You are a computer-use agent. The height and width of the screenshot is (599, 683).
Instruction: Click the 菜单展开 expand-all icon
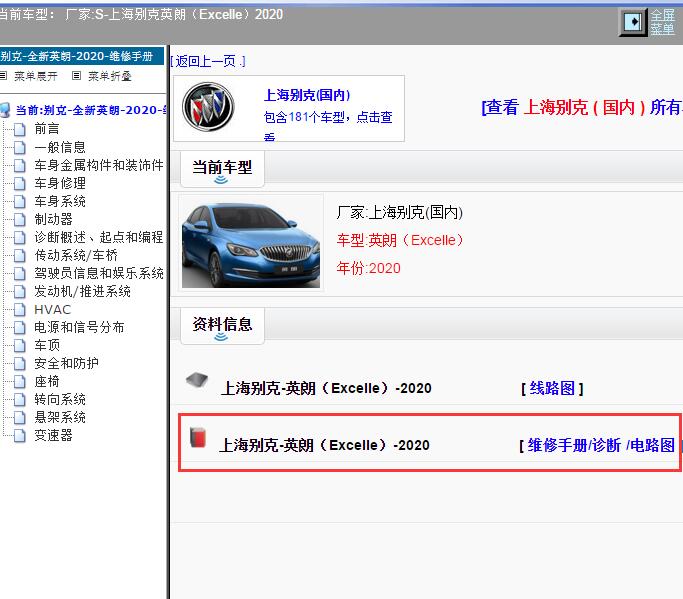pos(3,76)
